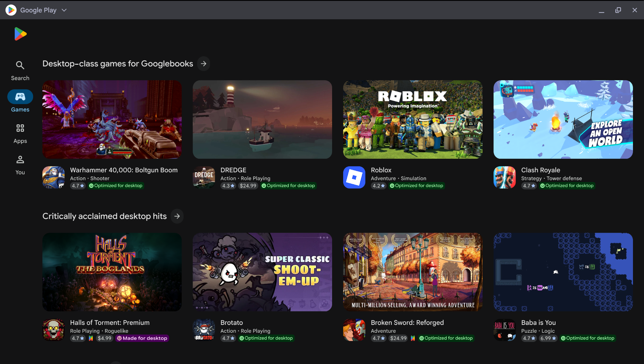Open the Clash Royale game title
The width and height of the screenshot is (644, 364).
click(541, 170)
